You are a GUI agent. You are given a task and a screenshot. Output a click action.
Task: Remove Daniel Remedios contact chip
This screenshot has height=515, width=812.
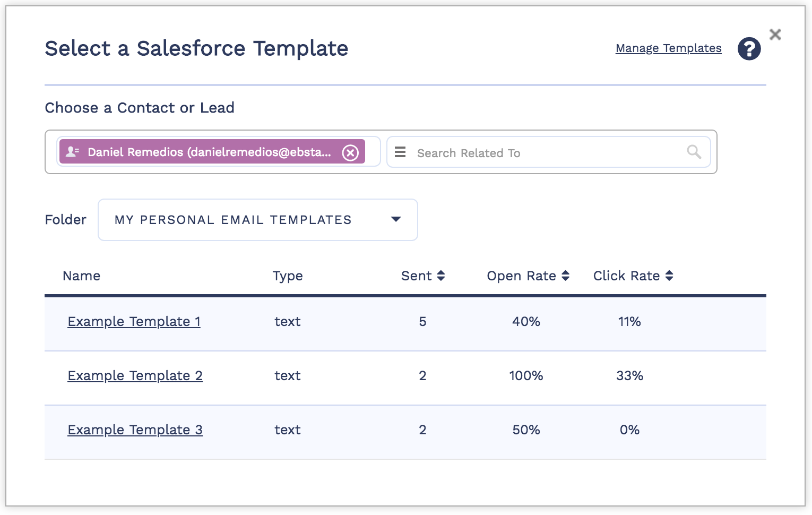[350, 153]
